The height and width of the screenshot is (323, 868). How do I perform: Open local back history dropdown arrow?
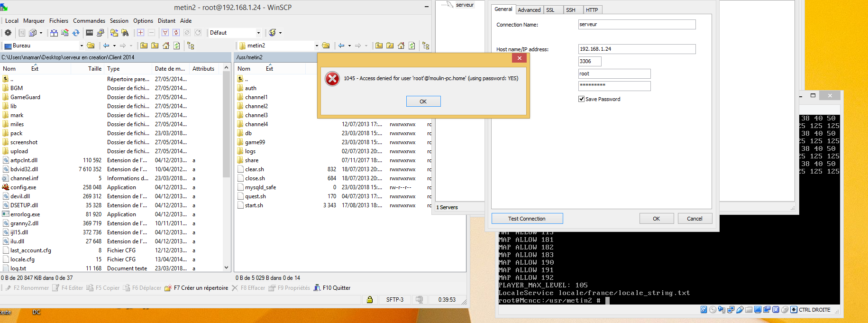[x=114, y=46]
